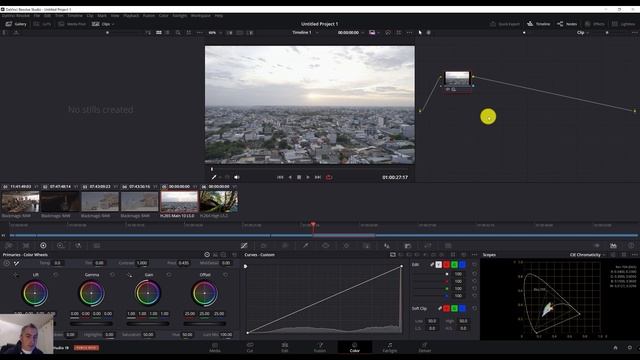
Task: Open the File menu
Action: [x=37, y=16]
